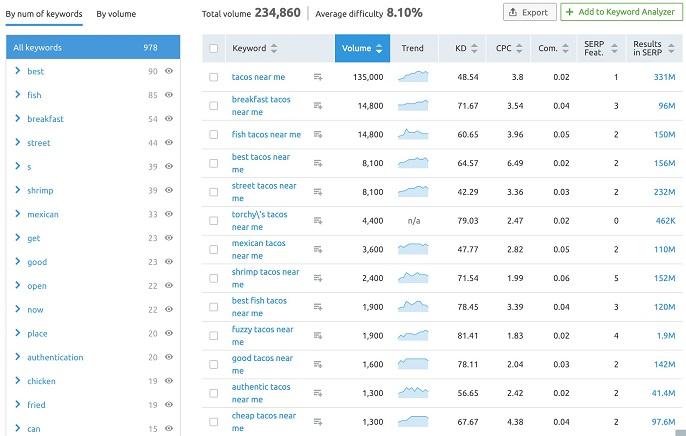Expand the 'chicken' keyword group

tap(18, 380)
